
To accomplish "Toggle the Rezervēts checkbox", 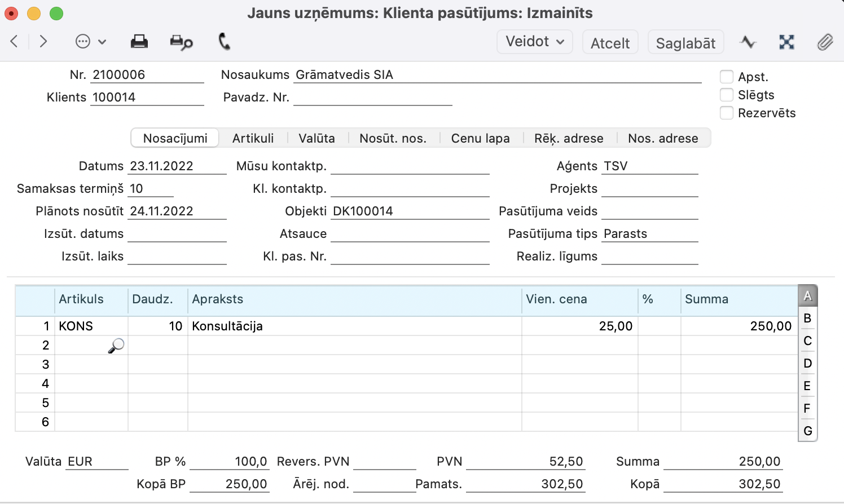I will (x=727, y=113).
